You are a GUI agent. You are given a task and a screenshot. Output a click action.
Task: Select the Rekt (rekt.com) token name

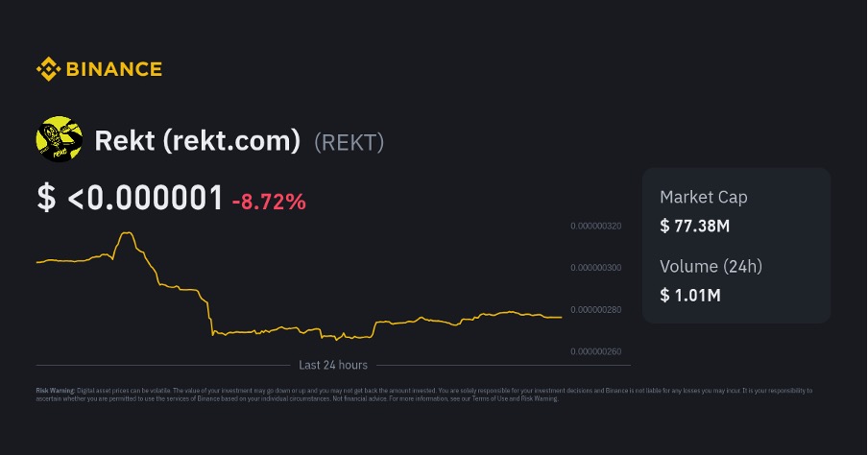(198, 141)
